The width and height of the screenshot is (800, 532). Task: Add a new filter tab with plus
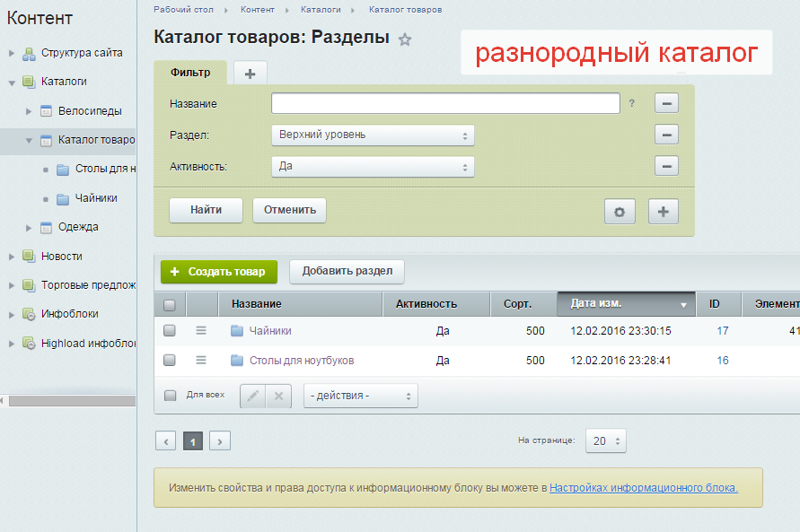click(250, 74)
